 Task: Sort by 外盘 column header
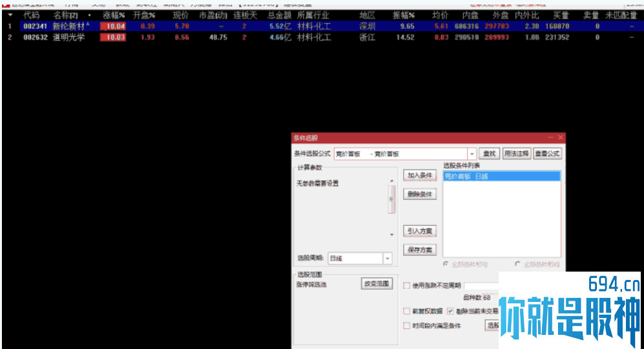click(501, 15)
